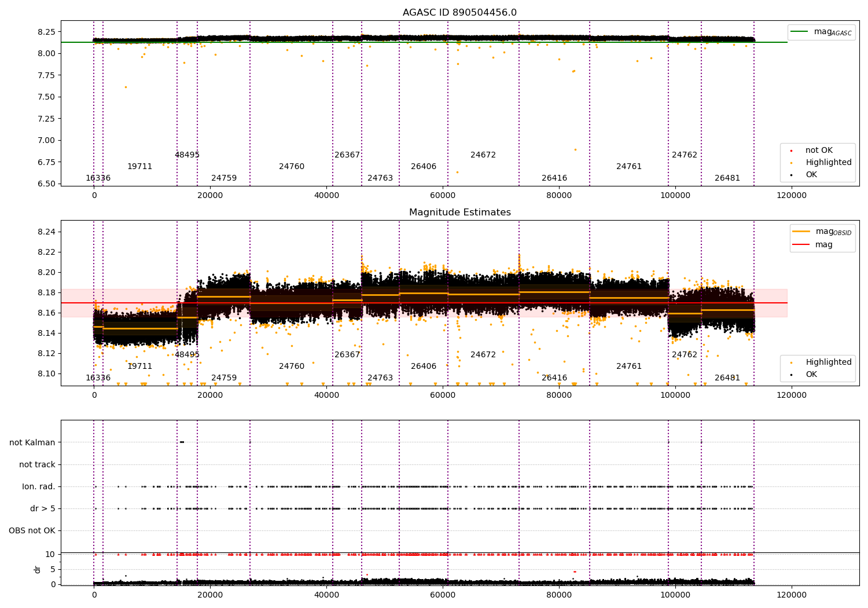
Task: Select the red 'mag' legend line
Action: [801, 244]
